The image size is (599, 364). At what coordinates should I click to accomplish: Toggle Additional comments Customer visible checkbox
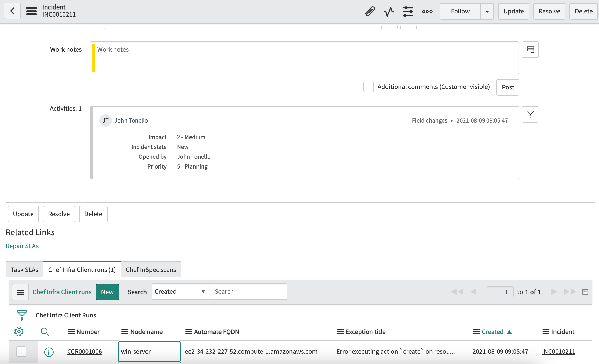tap(368, 87)
